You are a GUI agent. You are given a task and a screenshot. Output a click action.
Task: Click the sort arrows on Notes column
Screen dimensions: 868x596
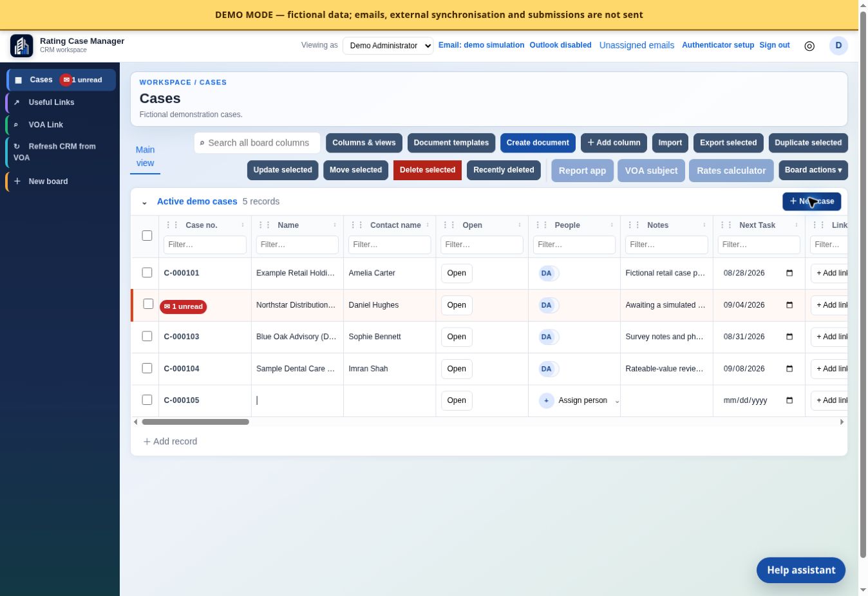coord(704,225)
